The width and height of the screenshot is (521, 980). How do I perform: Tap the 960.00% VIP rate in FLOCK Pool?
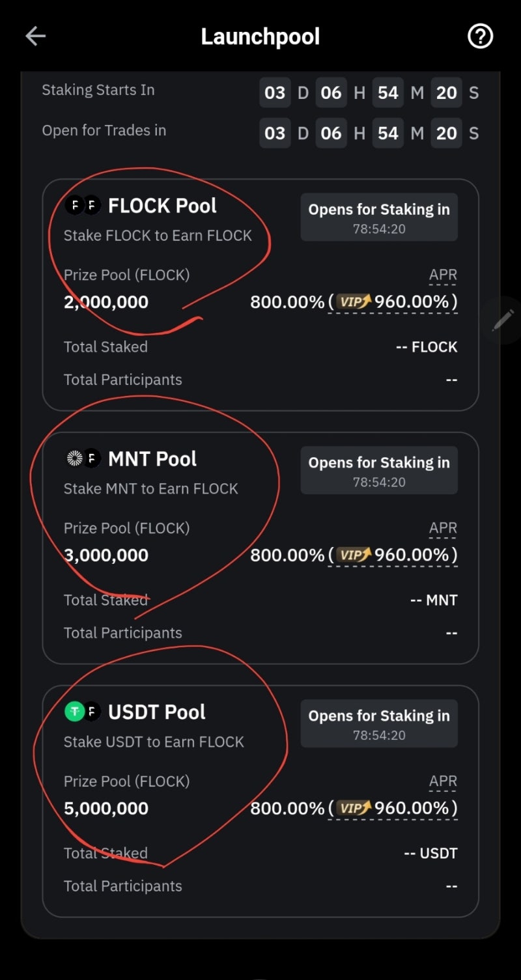pyautogui.click(x=412, y=301)
